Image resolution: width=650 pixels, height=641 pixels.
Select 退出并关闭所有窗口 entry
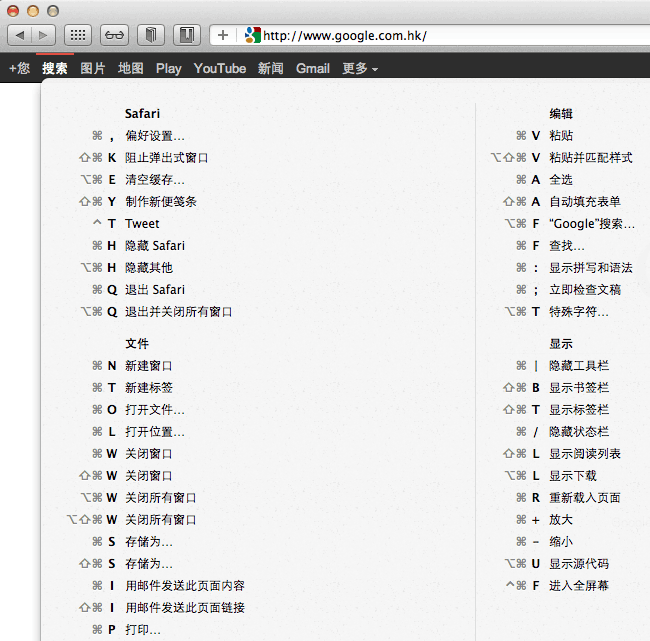pyautogui.click(x=179, y=311)
